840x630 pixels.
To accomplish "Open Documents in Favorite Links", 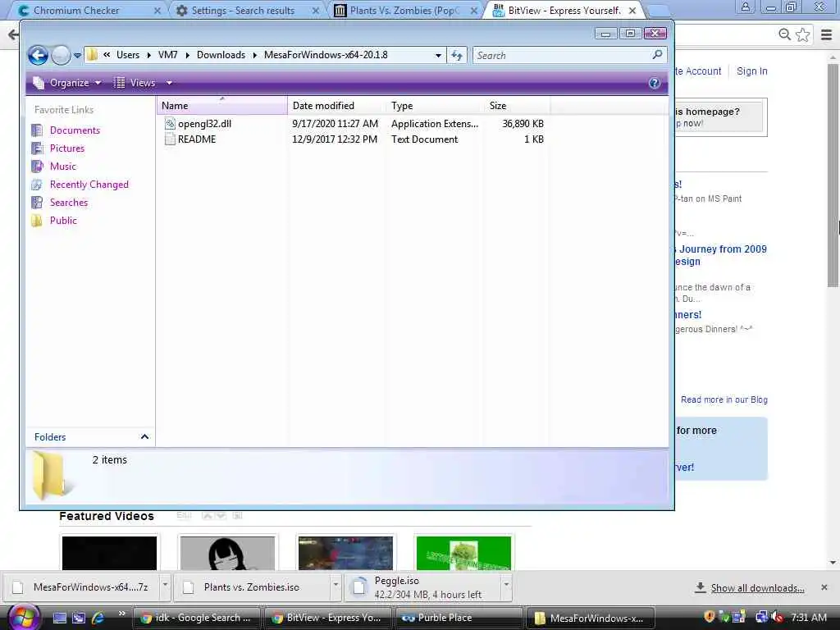I will click(x=75, y=130).
